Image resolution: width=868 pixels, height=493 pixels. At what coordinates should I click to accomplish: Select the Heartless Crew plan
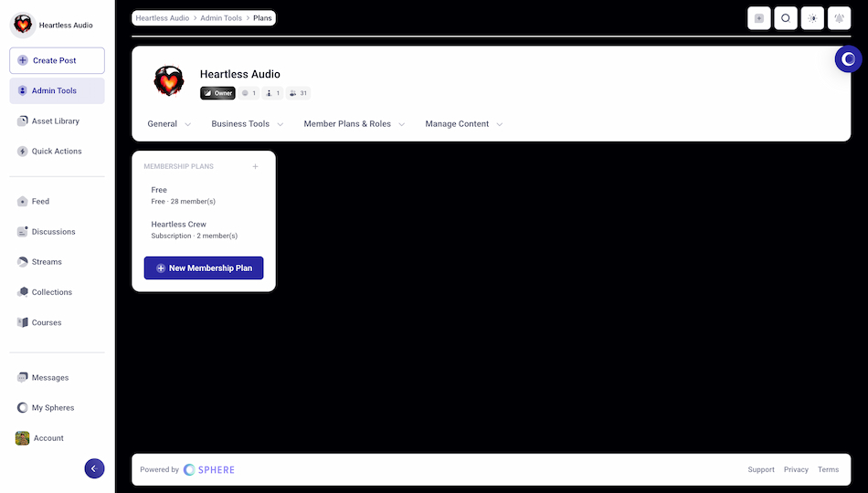pos(204,230)
